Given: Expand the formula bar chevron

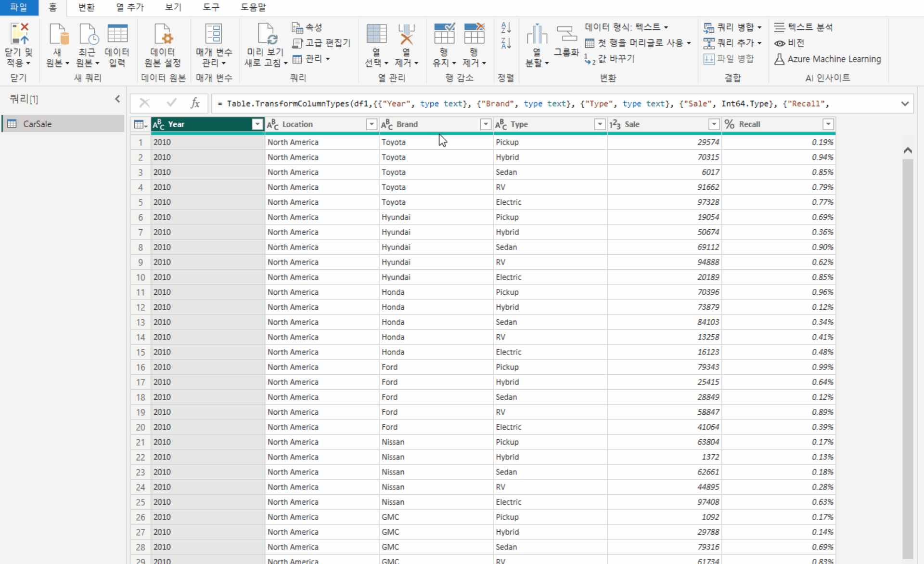Looking at the screenshot, I should [905, 104].
